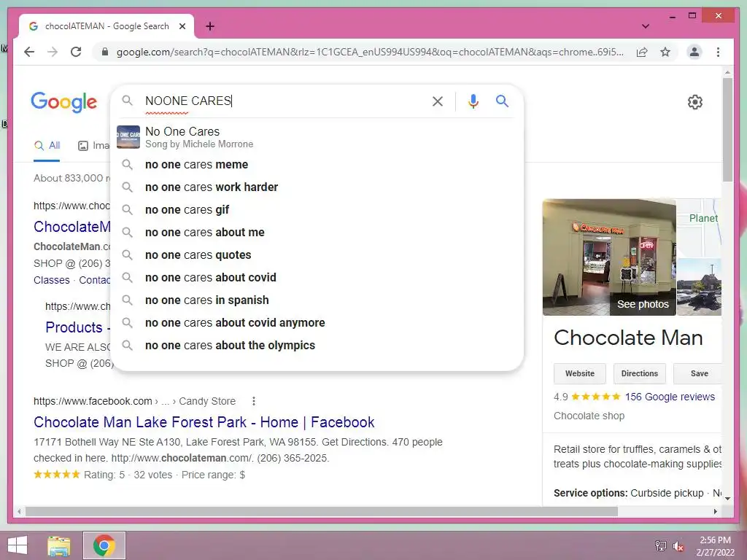Choose the 'no one cares gif' suggestion

pos(317,209)
